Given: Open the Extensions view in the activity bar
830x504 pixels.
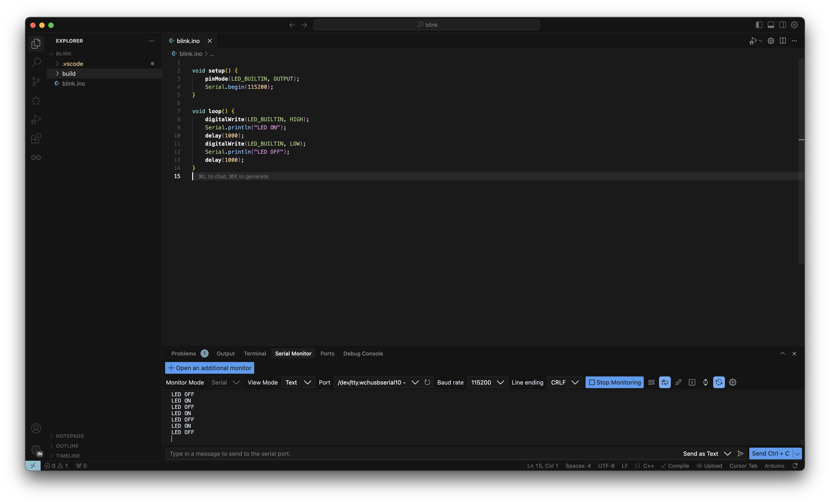Looking at the screenshot, I should [36, 138].
